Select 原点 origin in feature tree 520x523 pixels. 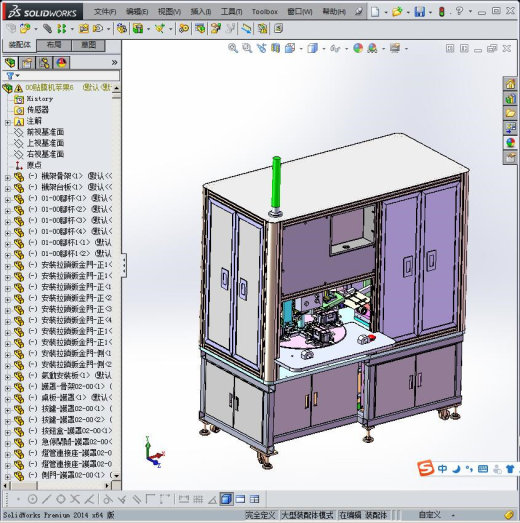[34, 165]
